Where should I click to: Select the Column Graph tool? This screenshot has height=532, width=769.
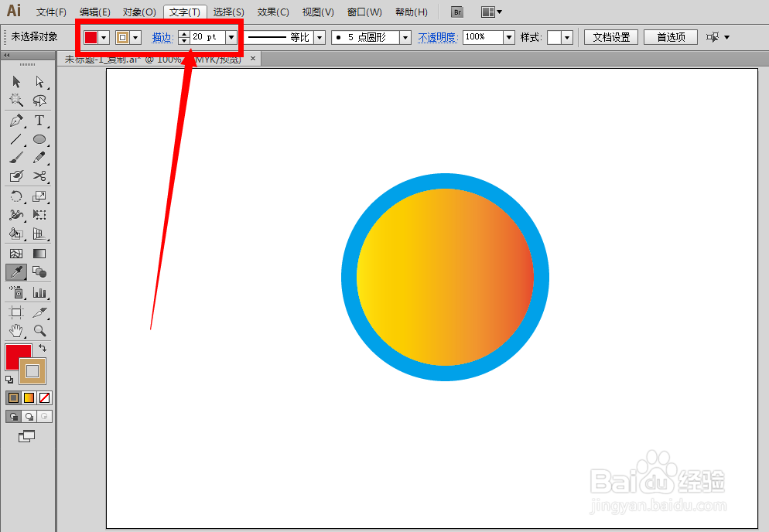click(x=39, y=293)
